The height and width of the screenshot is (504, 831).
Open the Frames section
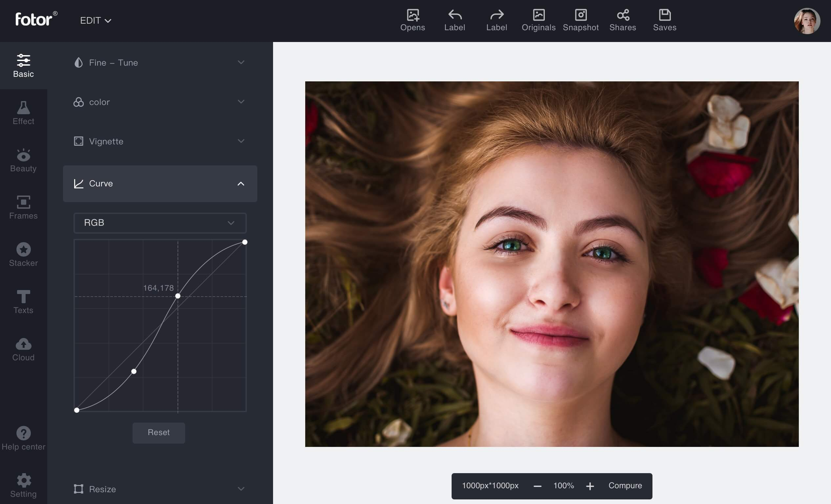[23, 207]
